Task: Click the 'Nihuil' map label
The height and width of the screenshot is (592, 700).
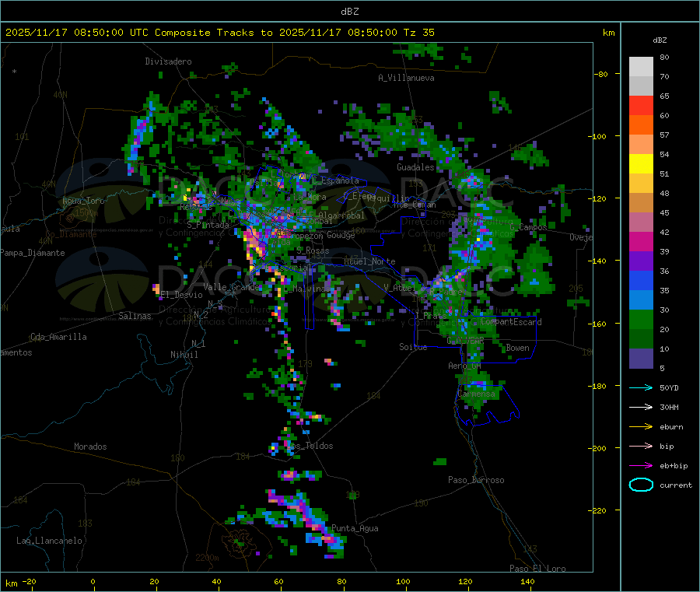Action: coord(184,355)
